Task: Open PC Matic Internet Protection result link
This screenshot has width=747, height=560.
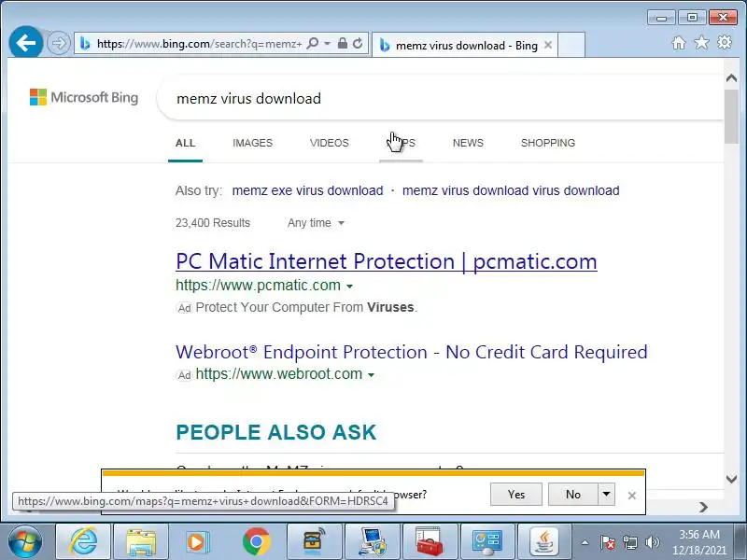Action: point(387,261)
